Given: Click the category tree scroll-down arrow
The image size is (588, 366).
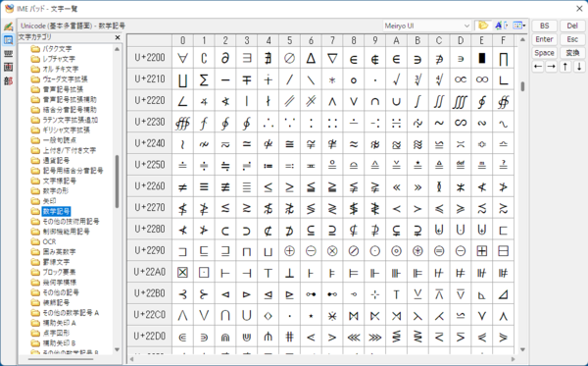Looking at the screenshot, I should [117, 350].
